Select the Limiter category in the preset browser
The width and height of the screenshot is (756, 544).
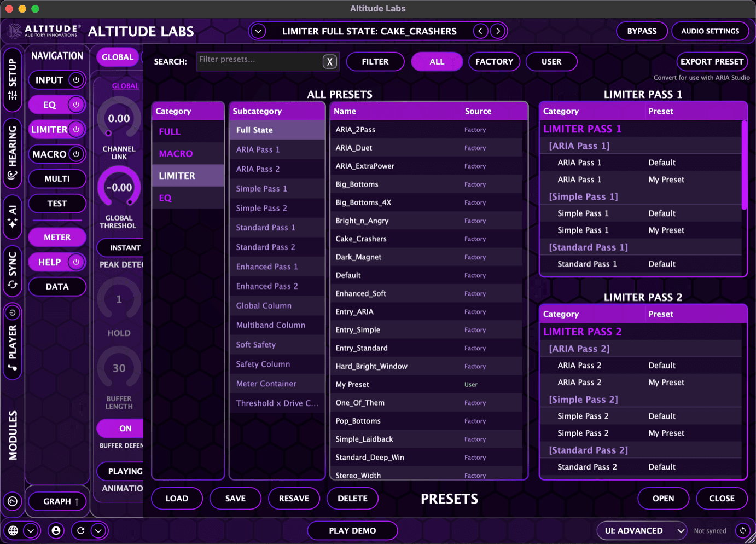pos(188,175)
